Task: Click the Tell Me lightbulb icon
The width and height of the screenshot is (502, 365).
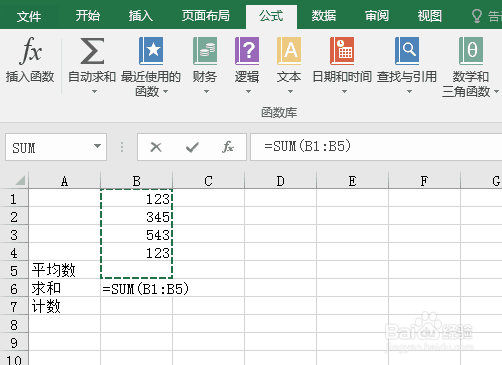Action: click(x=477, y=16)
